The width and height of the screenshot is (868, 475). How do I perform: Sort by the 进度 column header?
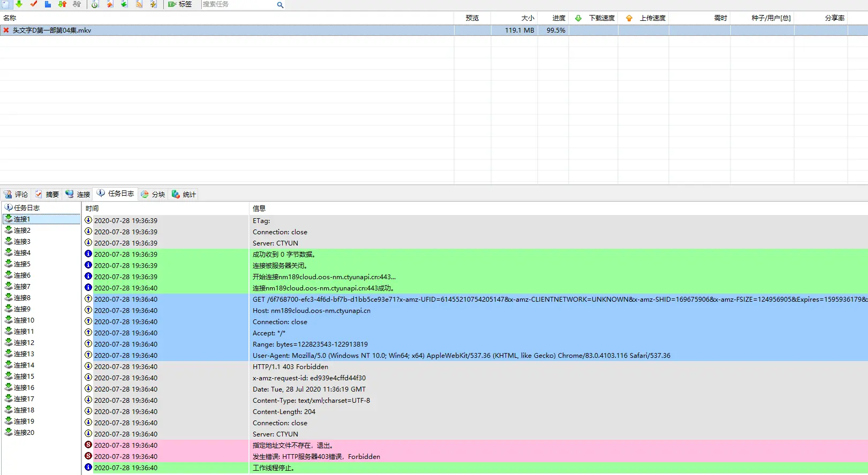click(x=553, y=18)
